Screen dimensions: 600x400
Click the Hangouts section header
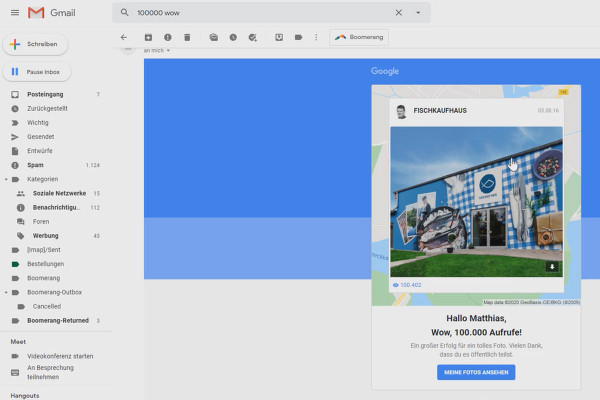tap(25, 396)
